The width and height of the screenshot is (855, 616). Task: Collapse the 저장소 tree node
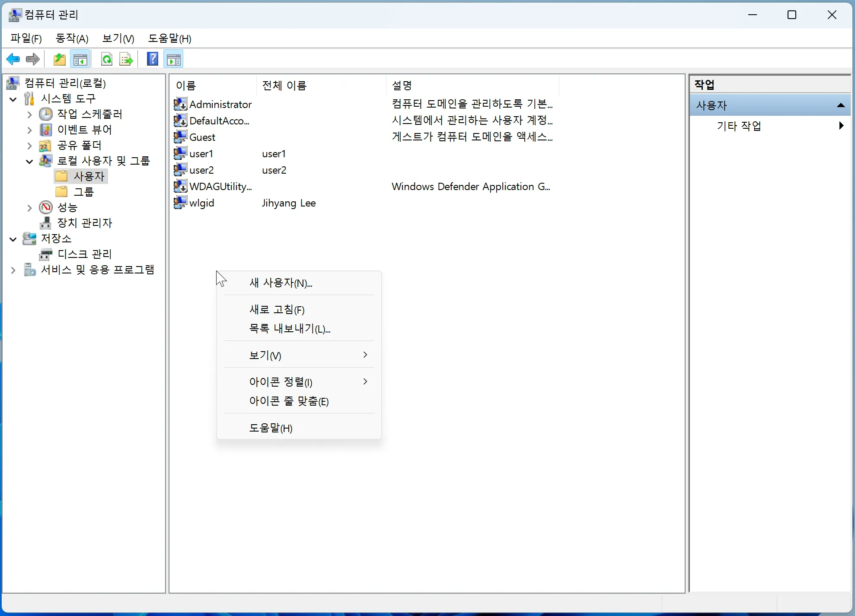tap(13, 239)
